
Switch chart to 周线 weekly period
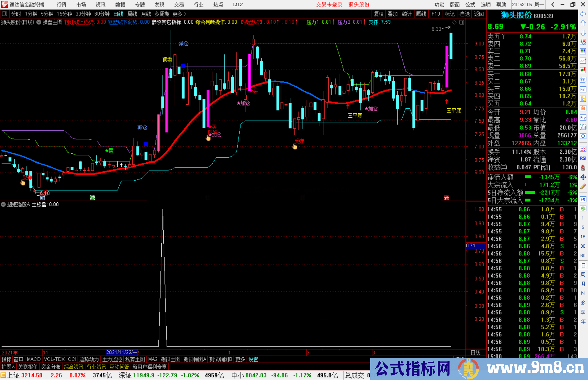132,14
